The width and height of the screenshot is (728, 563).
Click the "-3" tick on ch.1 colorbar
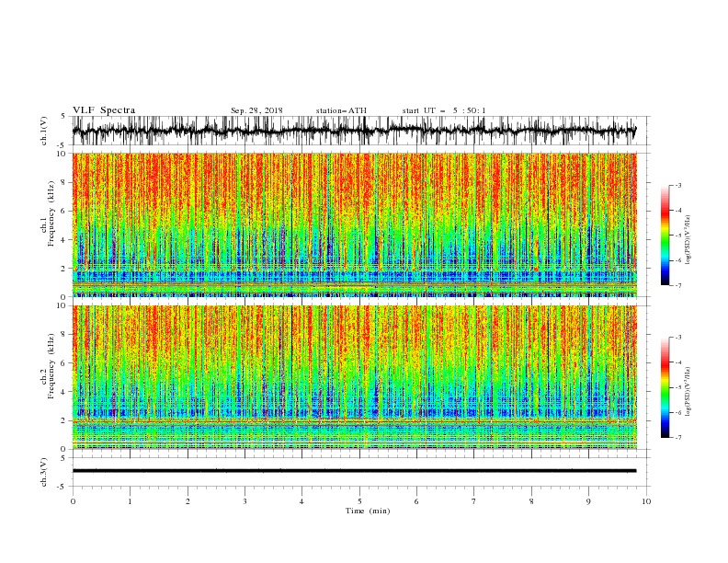coord(678,185)
